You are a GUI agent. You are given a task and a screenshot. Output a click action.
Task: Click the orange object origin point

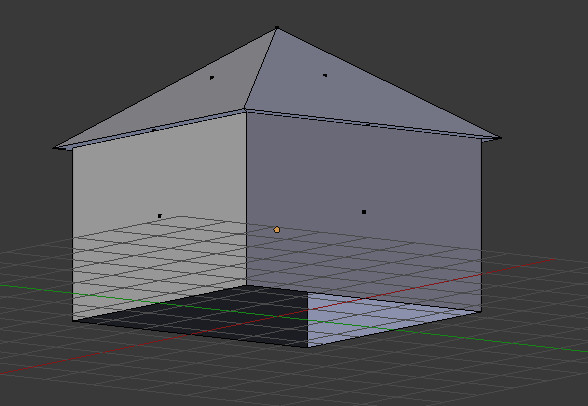coord(277,229)
